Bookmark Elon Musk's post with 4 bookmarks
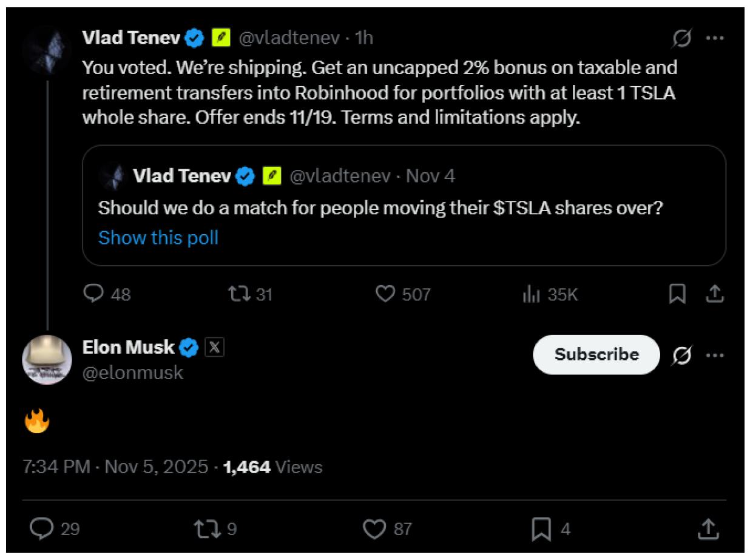Image resolution: width=750 pixels, height=560 pixels. 540,529
